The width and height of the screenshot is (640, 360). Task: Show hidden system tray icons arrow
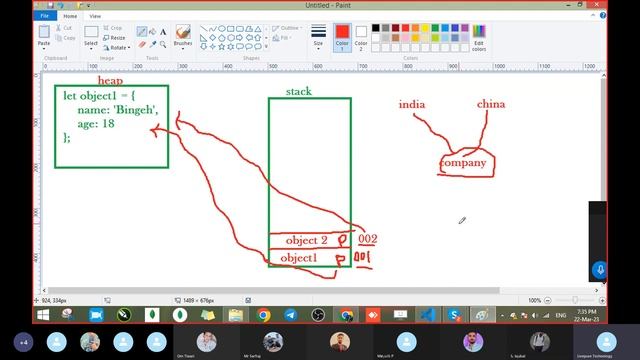(x=502, y=316)
